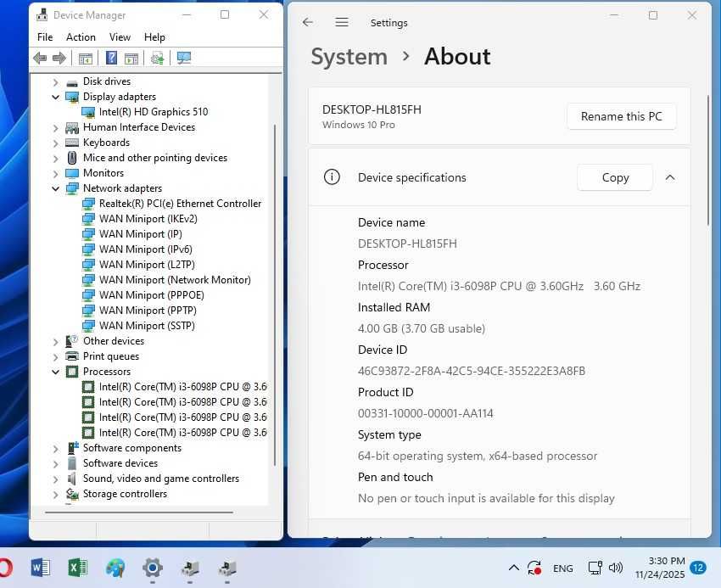Click the blue Help question mark toolbar icon
Image resolution: width=721 pixels, height=588 pixels.
click(x=111, y=58)
